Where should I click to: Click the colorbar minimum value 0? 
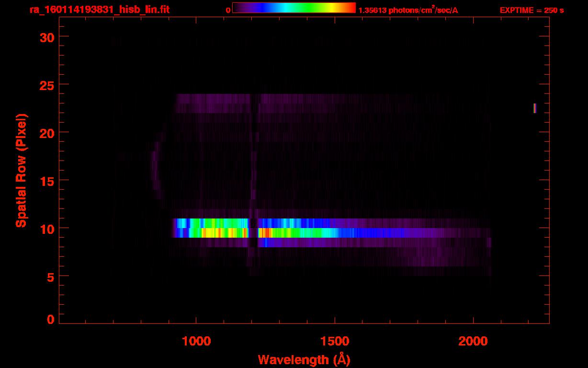pyautogui.click(x=228, y=10)
